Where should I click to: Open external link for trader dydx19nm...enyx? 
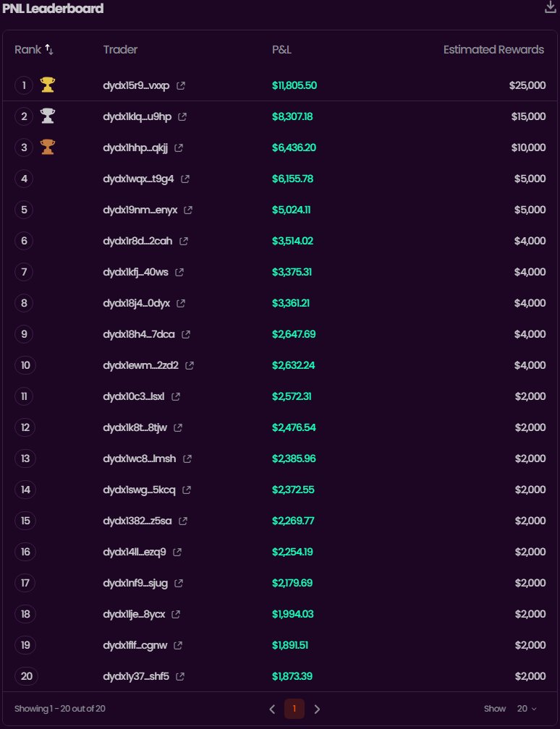188,210
